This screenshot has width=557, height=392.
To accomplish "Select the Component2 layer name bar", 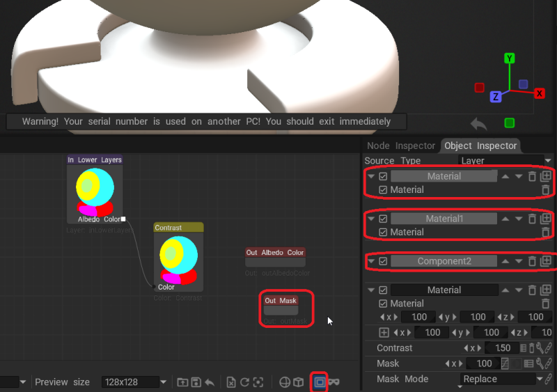I will 444,261.
